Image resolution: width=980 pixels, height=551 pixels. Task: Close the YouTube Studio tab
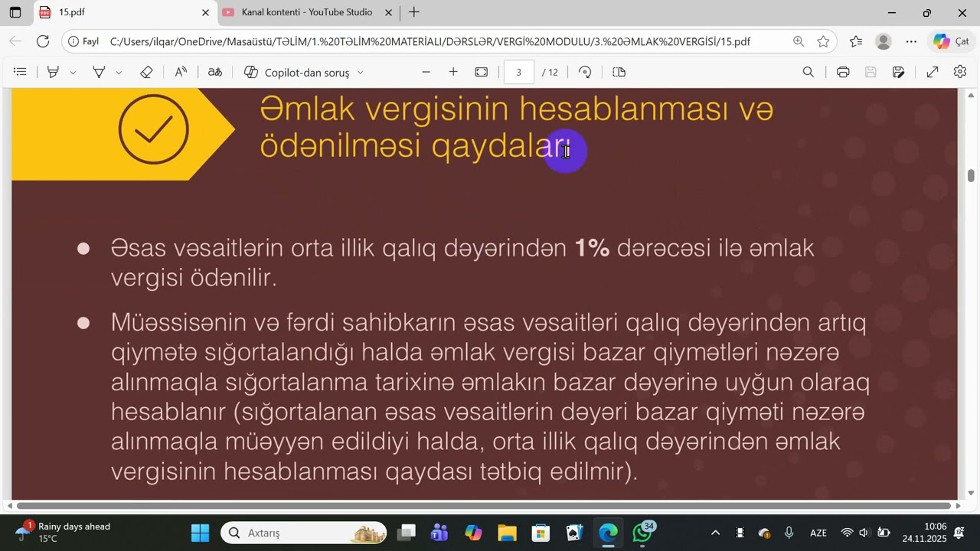pyautogui.click(x=388, y=13)
